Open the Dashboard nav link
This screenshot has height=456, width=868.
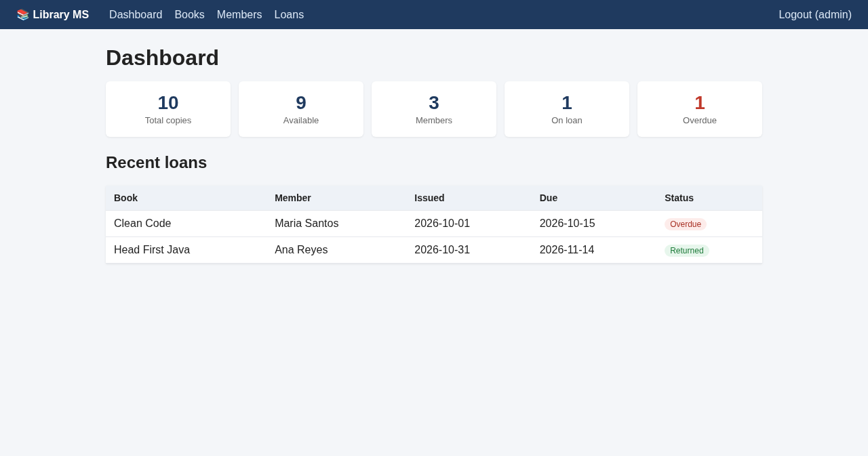[x=136, y=15]
